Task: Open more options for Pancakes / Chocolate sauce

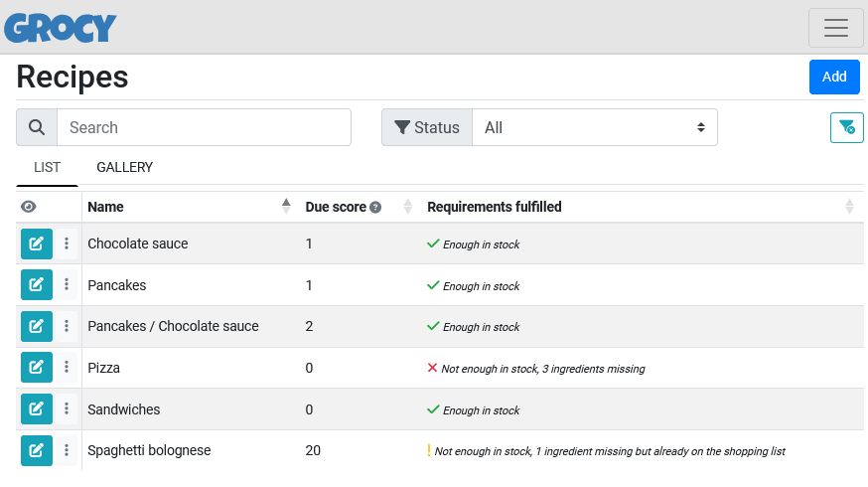Action: 67,326
